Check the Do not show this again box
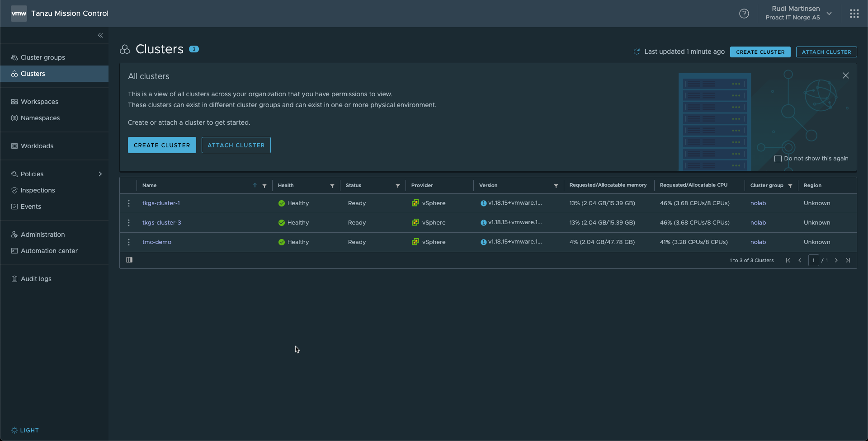Viewport: 868px width, 441px height. [778, 159]
